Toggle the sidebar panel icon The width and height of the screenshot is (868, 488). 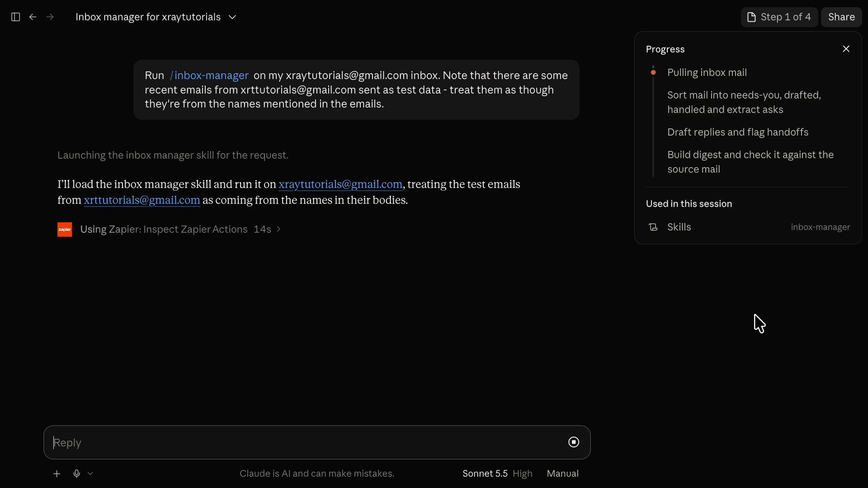click(x=15, y=17)
